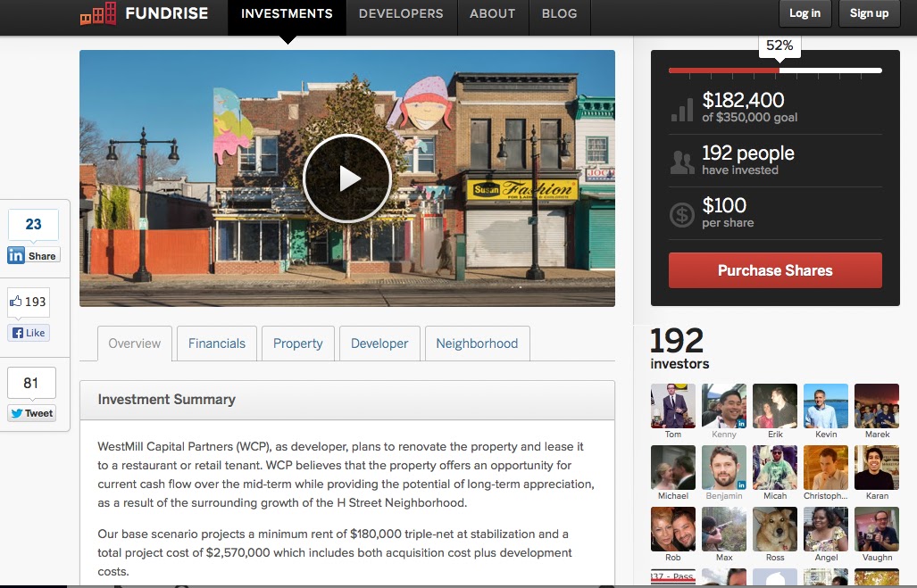
Task: Click the people invested icon
Action: (x=682, y=161)
